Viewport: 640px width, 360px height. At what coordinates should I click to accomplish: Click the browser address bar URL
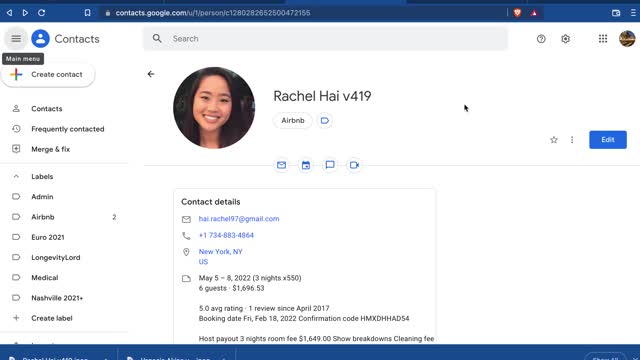[213, 13]
